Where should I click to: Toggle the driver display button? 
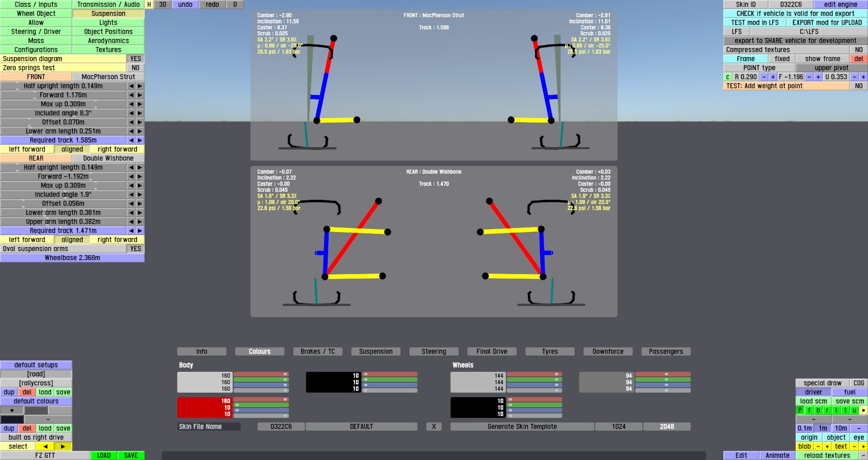[814, 392]
